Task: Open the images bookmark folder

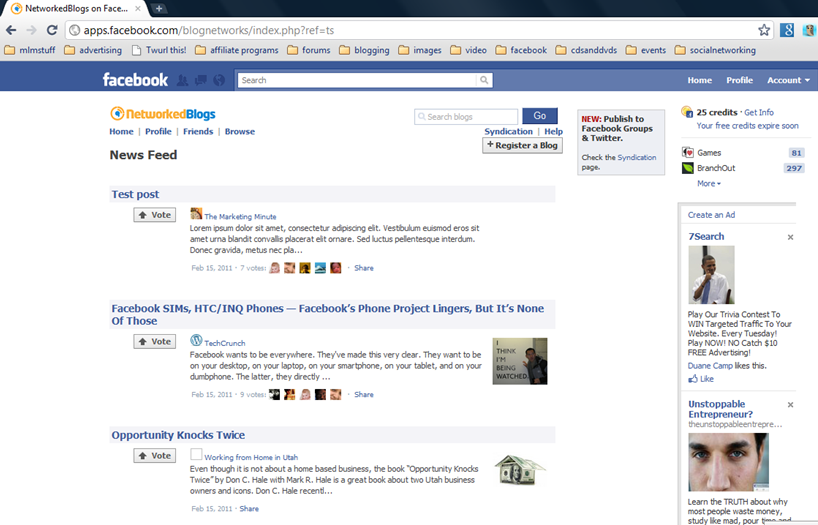Action: [x=420, y=50]
